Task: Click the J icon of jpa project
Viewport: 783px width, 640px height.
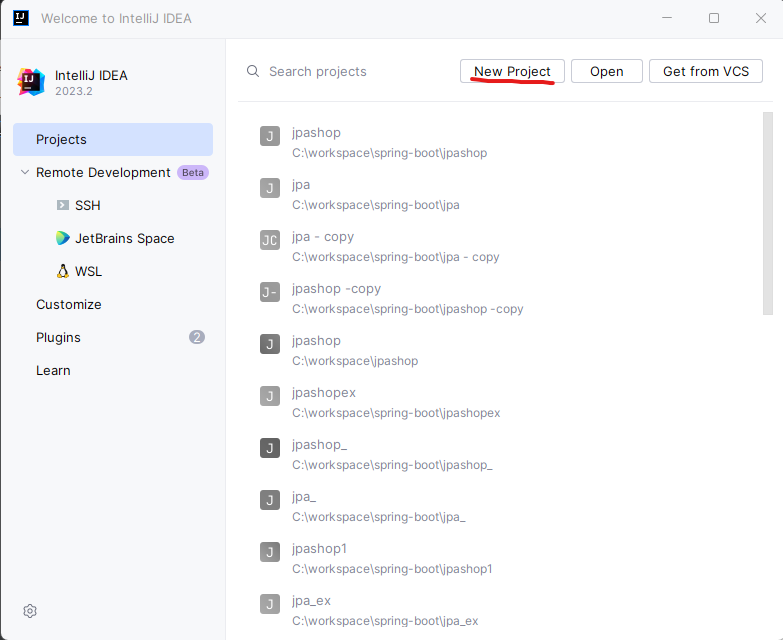Action: click(x=270, y=188)
